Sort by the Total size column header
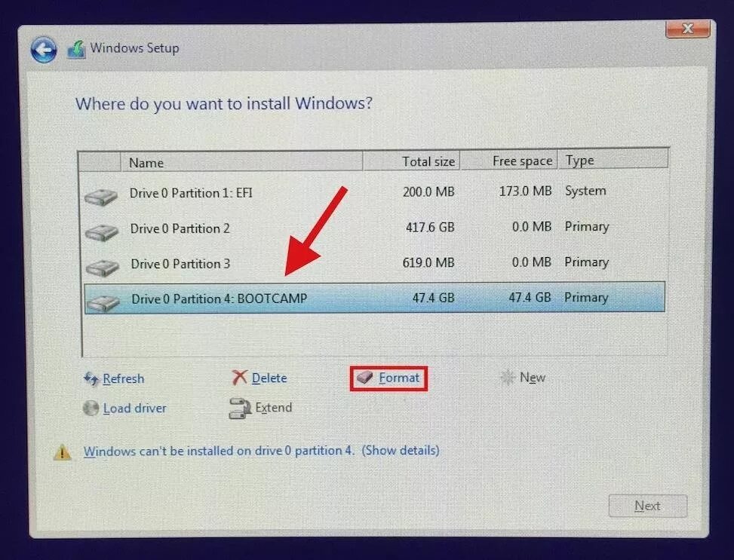This screenshot has height=560, width=734. pyautogui.click(x=411, y=161)
